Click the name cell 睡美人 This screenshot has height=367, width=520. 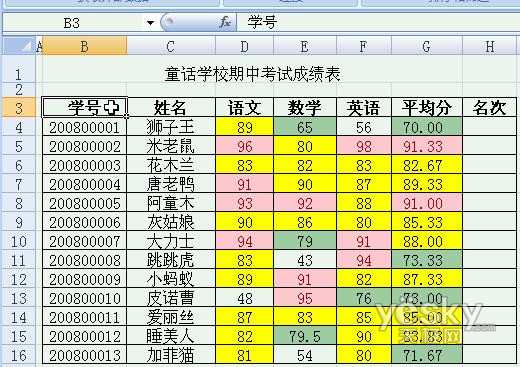click(171, 336)
